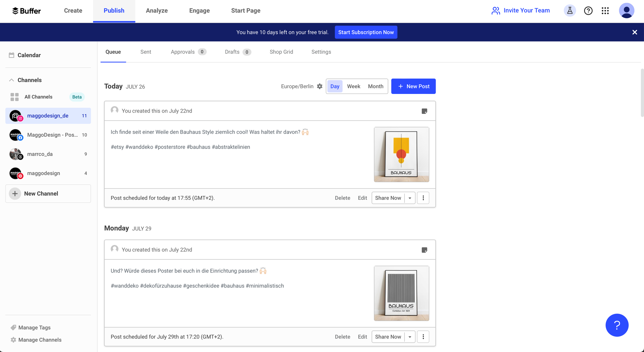Viewport: 644px width, 352px height.
Task: Open the colorful Bauhaus poster thumbnail
Action: pos(401,154)
